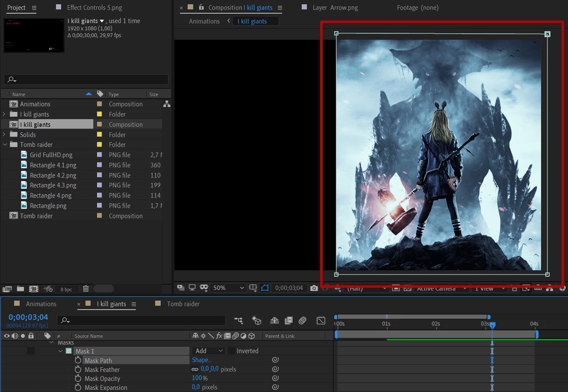Switch to Layer Arrow.png viewer tab
The image size is (568, 392).
336,7
